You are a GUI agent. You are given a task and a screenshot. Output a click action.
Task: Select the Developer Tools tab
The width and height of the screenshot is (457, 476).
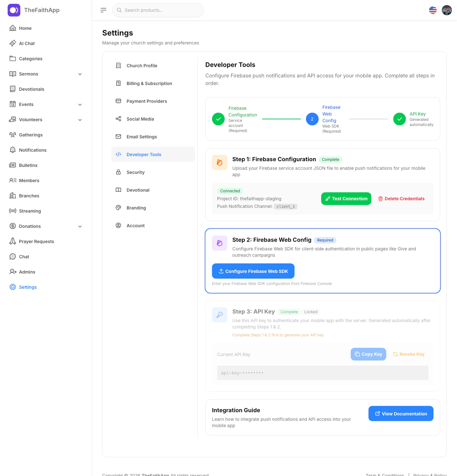(153, 154)
